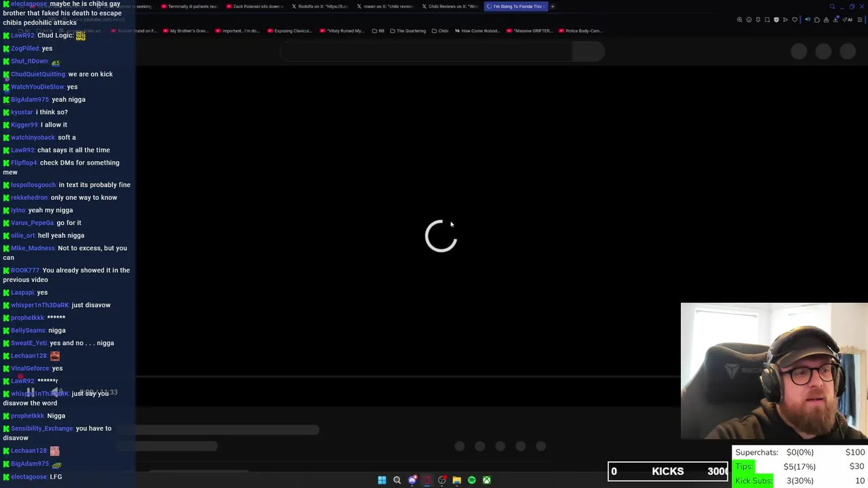Click the green 'Tips:' goal label

(x=744, y=466)
